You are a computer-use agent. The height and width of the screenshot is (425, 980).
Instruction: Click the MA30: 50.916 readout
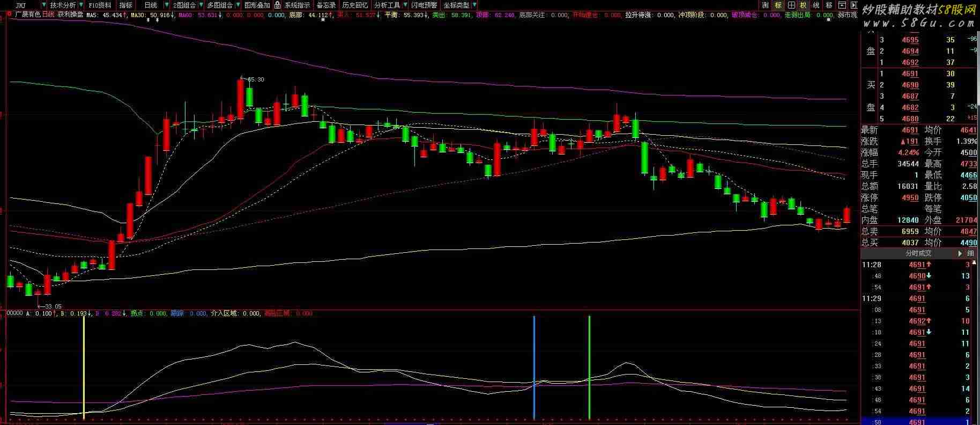tap(152, 15)
